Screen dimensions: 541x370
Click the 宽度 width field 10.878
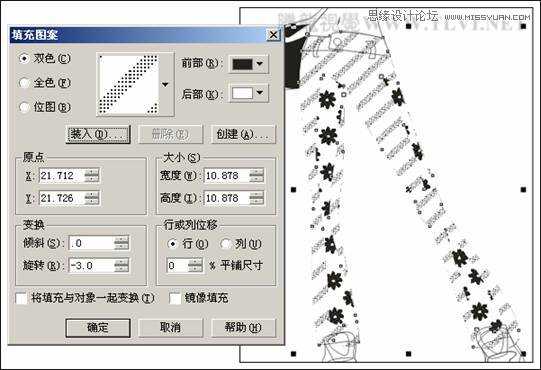(226, 176)
